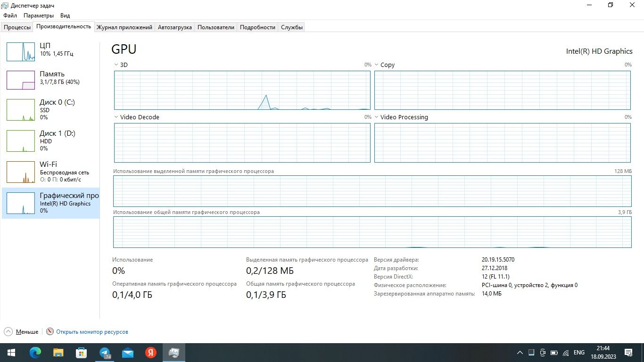Image resolution: width=644 pixels, height=362 pixels.
Task: Click the reserved memory value 14,0 МБ
Action: coord(492,294)
